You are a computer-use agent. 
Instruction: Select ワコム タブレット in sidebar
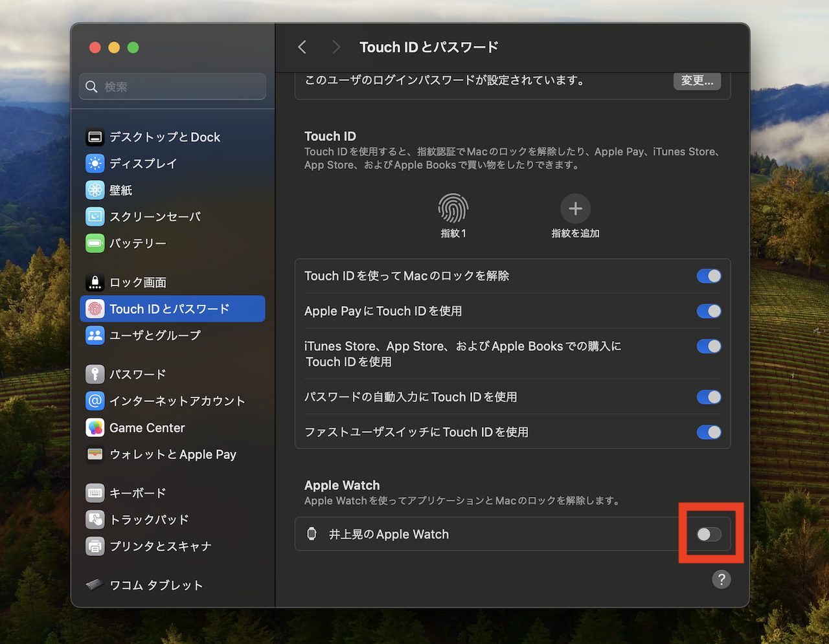tap(172, 585)
